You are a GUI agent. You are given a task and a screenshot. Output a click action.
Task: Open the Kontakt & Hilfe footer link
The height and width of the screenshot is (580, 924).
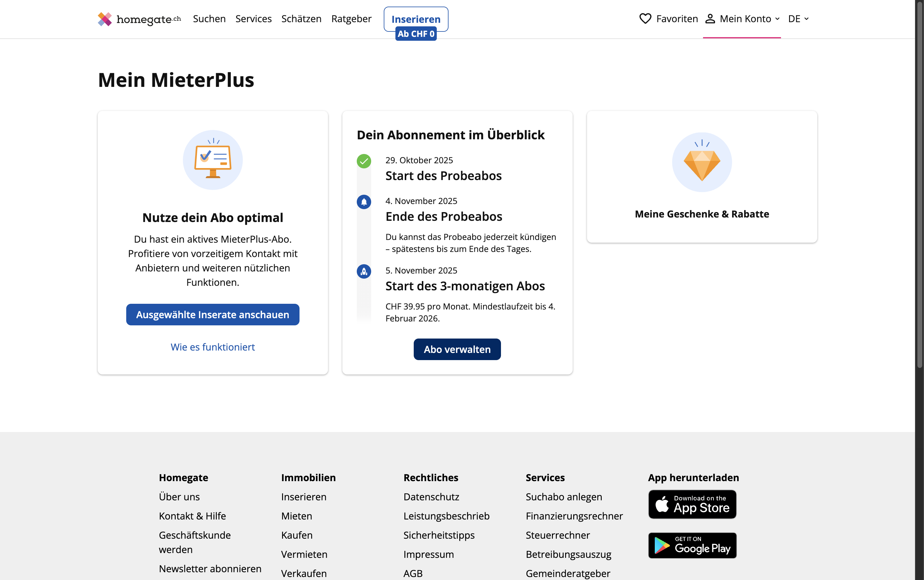[192, 516]
